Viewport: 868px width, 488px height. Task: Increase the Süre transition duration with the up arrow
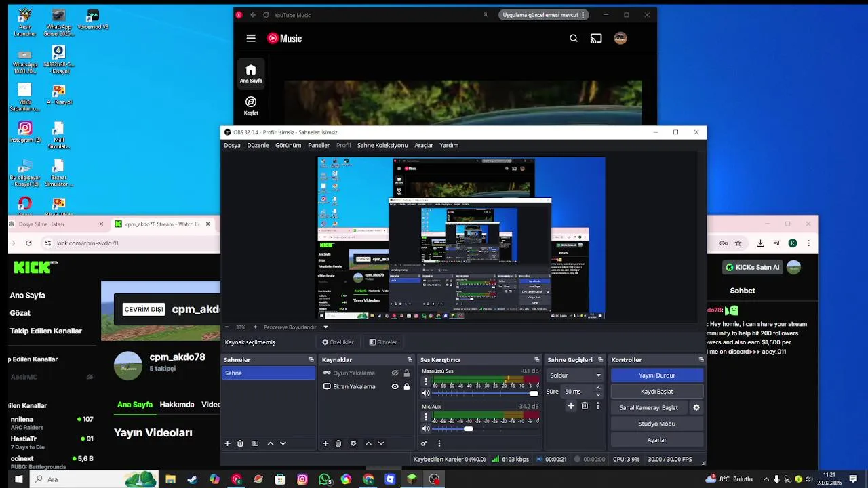pyautogui.click(x=598, y=388)
